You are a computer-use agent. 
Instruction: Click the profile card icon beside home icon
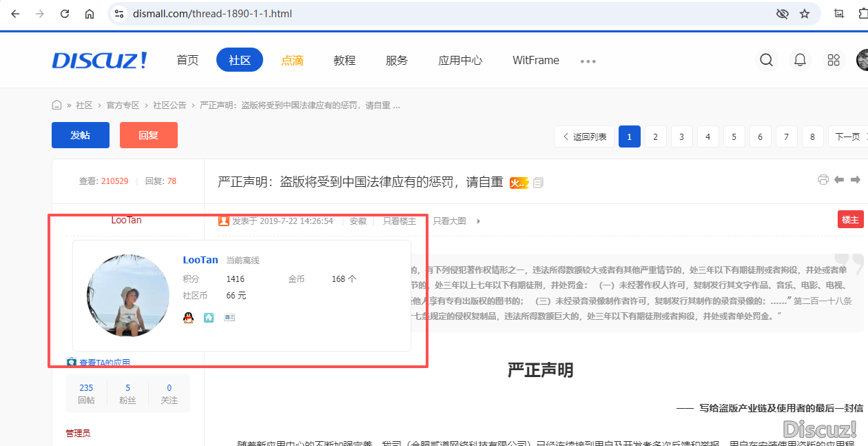[x=229, y=317]
